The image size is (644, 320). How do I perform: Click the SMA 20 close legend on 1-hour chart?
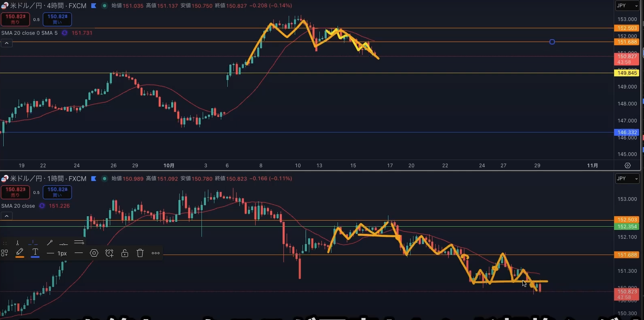[18, 206]
